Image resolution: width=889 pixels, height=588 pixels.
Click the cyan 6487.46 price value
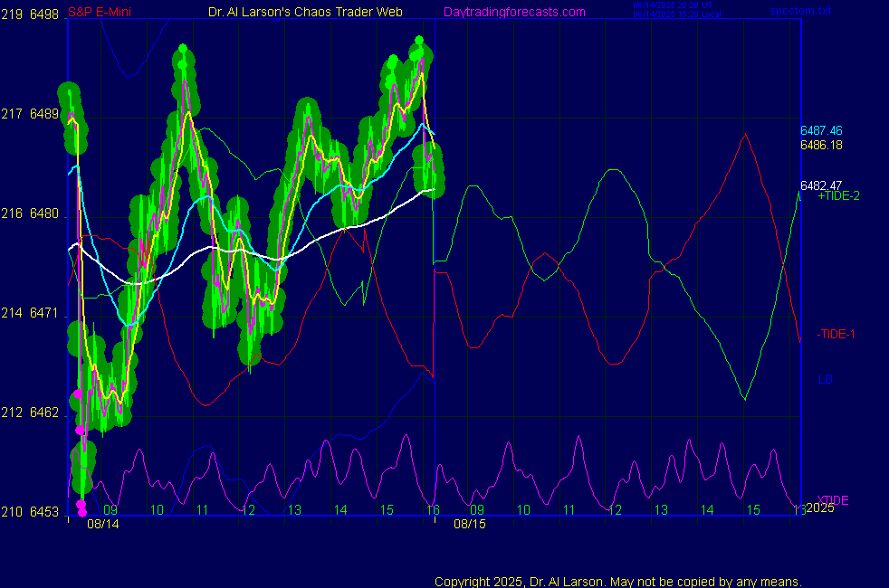821,131
